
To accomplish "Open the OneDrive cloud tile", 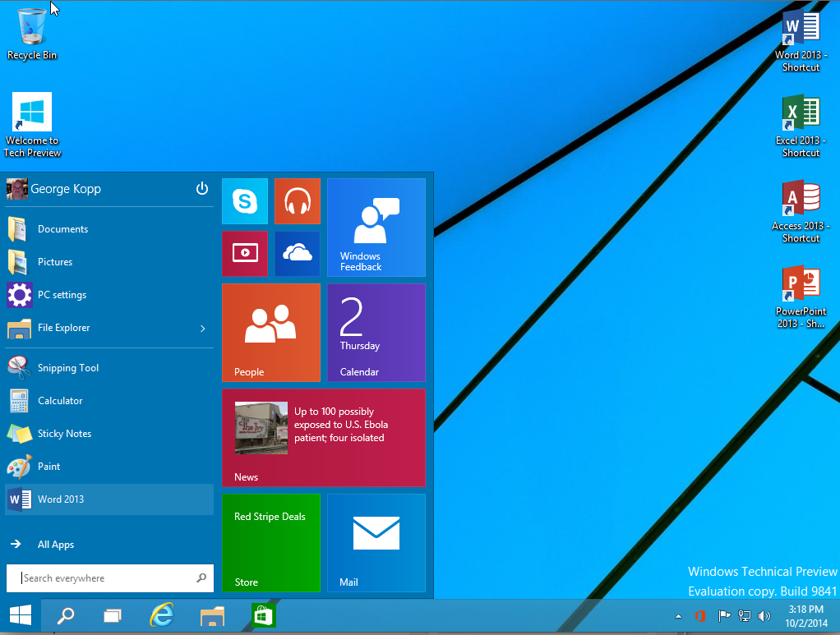I will pyautogui.click(x=298, y=254).
